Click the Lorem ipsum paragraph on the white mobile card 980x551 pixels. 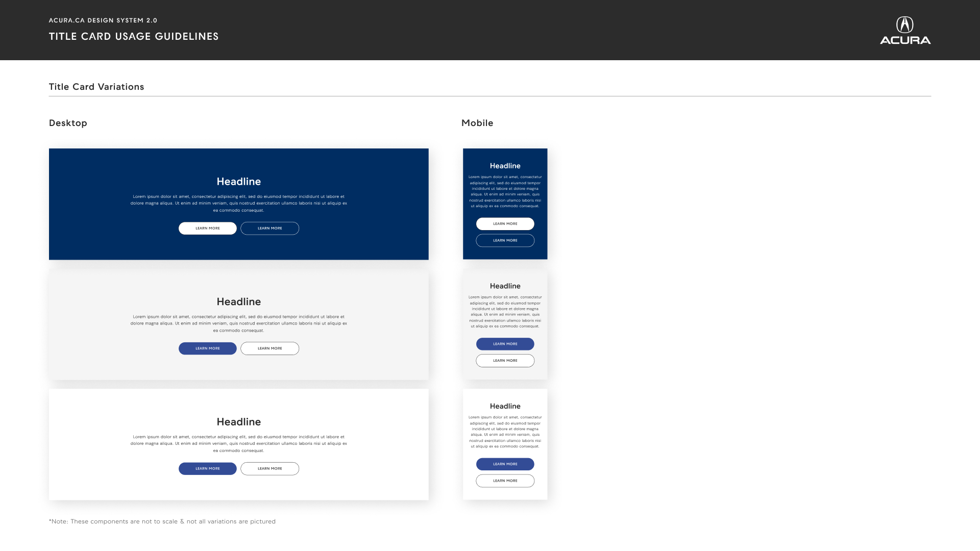[x=505, y=432]
